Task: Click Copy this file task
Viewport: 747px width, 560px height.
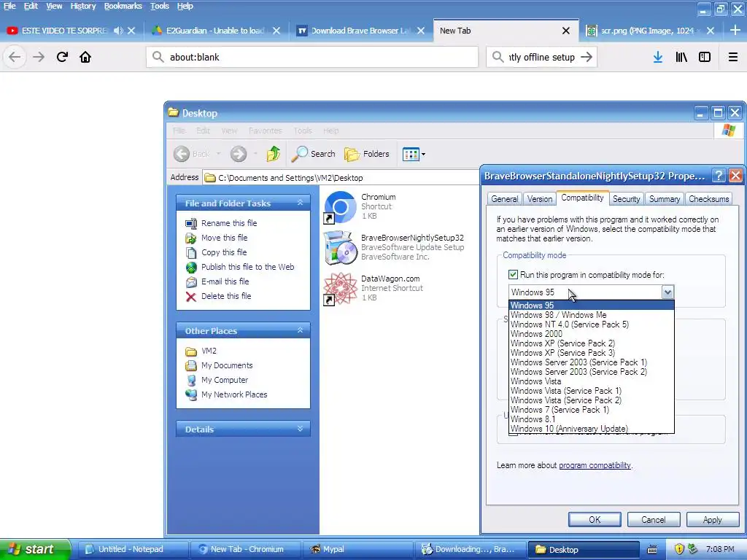Action: [x=224, y=252]
